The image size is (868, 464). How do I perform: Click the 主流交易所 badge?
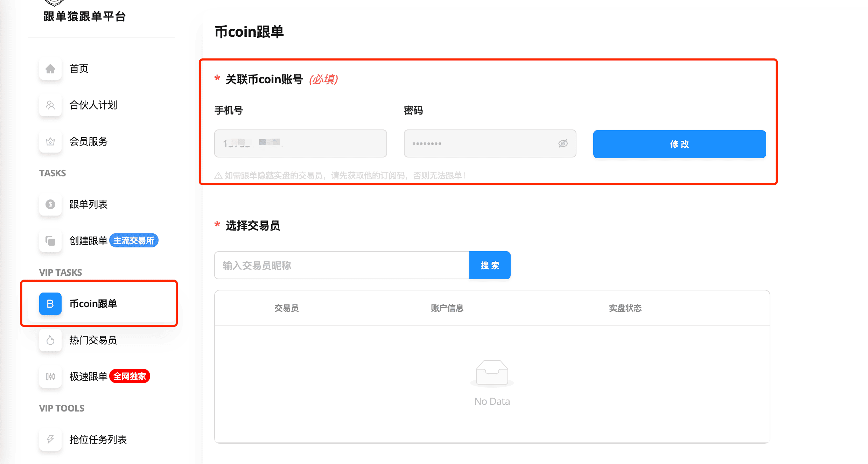pyautogui.click(x=134, y=241)
